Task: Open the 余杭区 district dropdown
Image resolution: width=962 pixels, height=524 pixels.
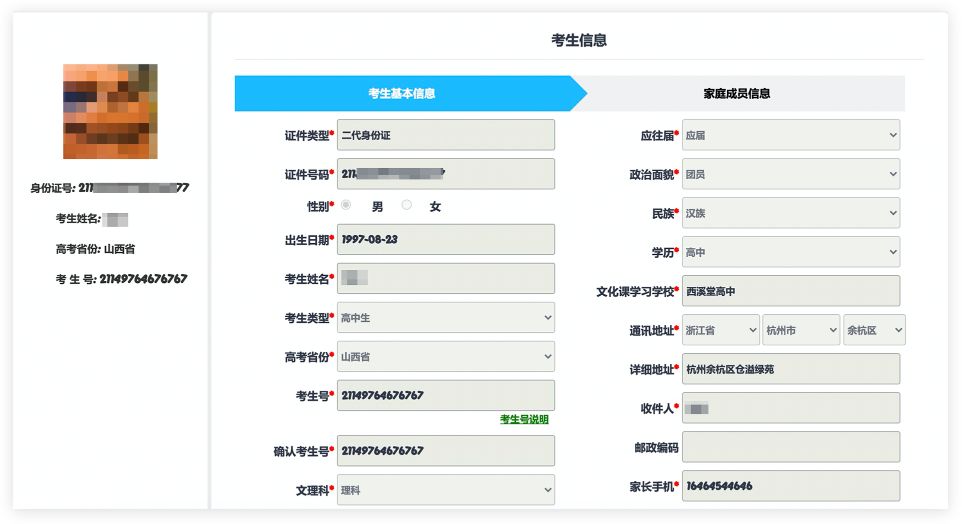Action: [873, 330]
